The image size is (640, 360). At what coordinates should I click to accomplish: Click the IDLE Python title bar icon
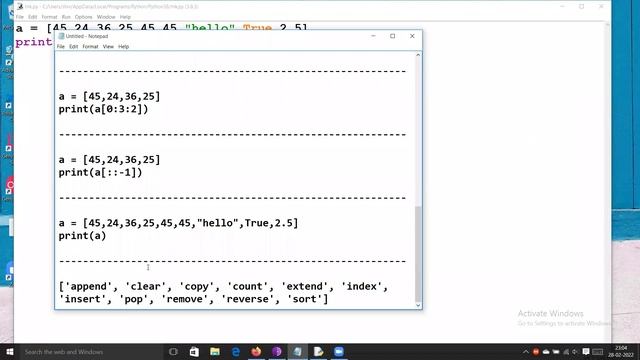[20, 7]
